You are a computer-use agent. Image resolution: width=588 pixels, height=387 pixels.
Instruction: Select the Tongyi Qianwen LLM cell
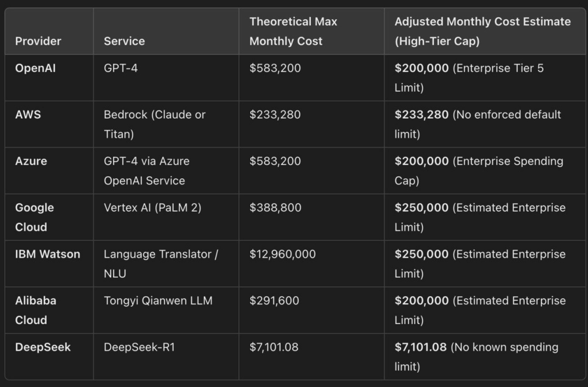(158, 301)
